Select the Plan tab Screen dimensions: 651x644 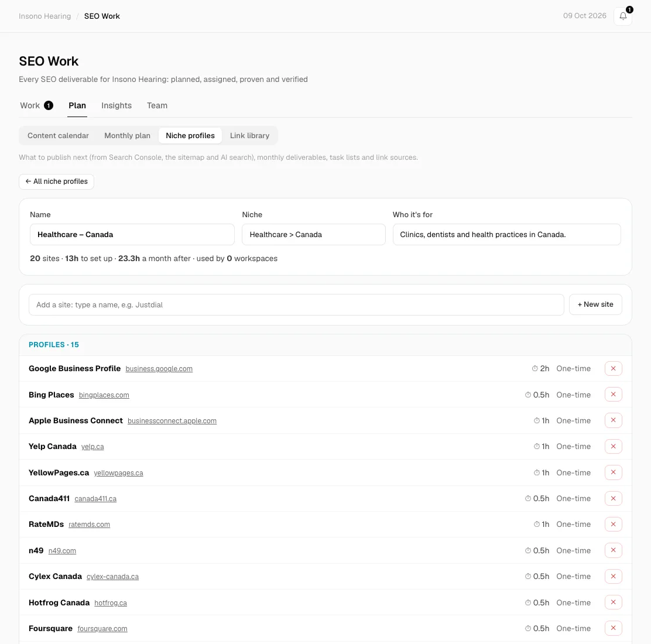tap(77, 105)
